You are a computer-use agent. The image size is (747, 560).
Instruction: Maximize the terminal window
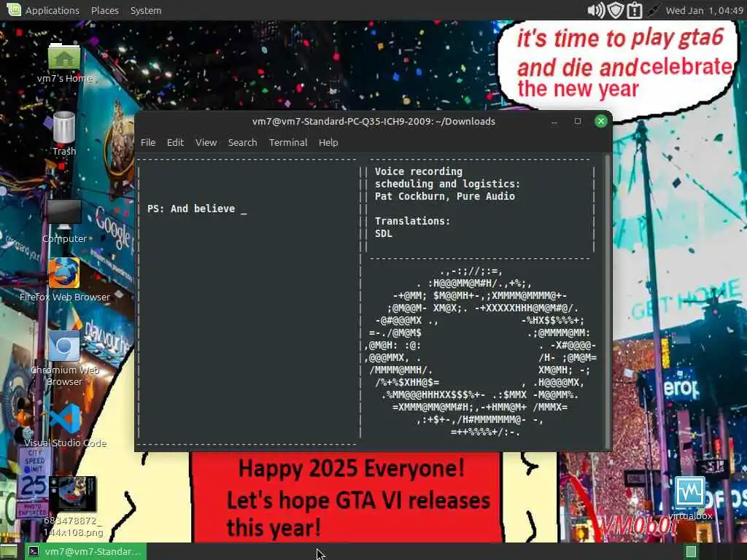(x=578, y=122)
